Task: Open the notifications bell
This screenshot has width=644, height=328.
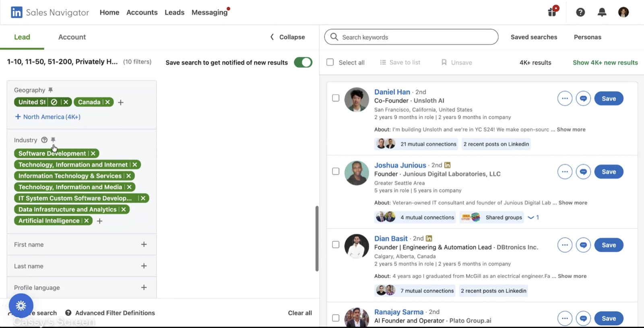Action: (602, 12)
